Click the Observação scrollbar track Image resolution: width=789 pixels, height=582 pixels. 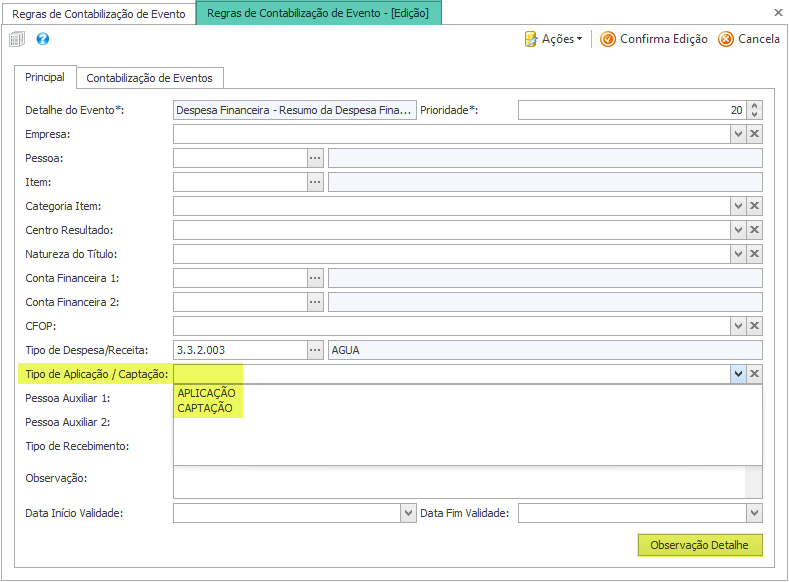[753, 482]
